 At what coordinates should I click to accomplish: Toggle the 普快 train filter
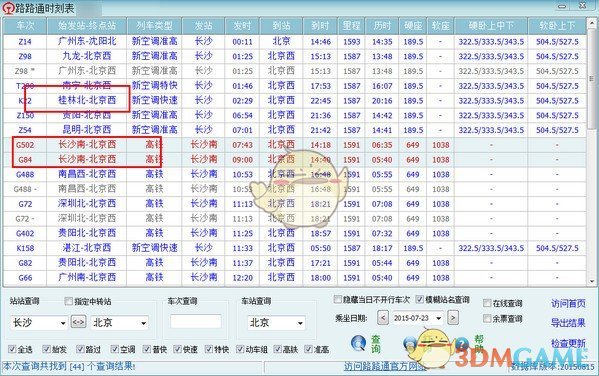pyautogui.click(x=147, y=349)
